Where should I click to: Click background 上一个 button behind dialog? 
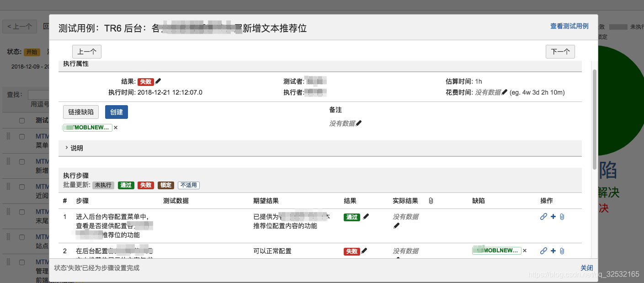tap(20, 27)
